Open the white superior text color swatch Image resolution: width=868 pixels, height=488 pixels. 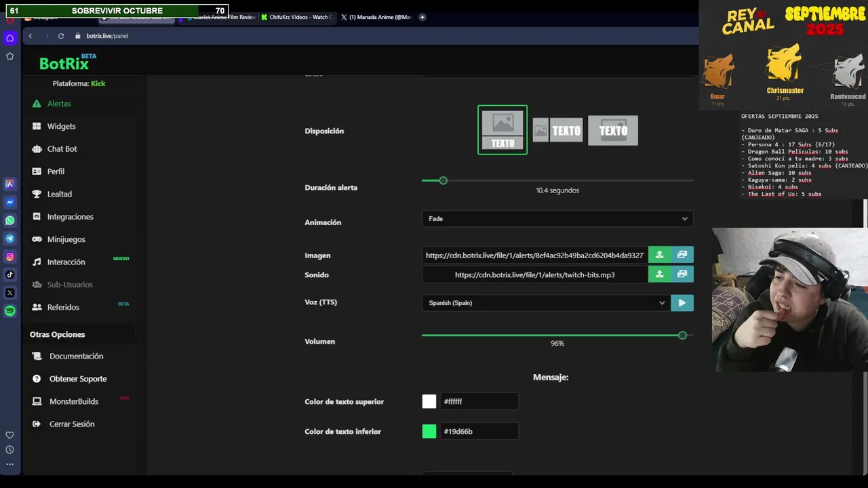[x=429, y=401]
